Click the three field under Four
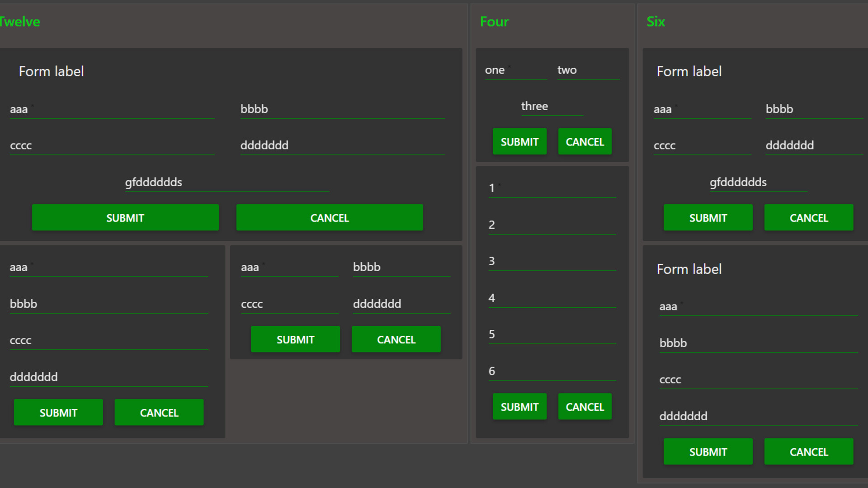This screenshot has width=868, height=488. [x=552, y=107]
